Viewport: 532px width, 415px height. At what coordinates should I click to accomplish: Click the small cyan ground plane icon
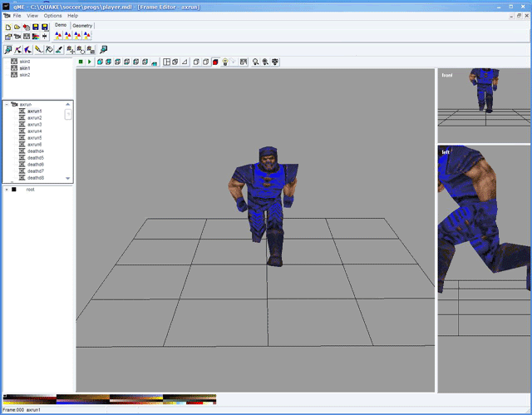coord(155,62)
